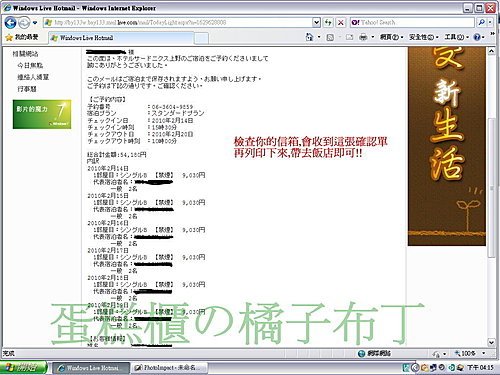Click the Help question mark icon
500x375 pixels.
click(477, 37)
